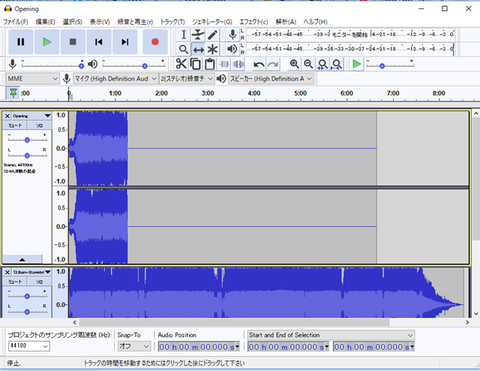Open the ファイル(F) menu

point(15,22)
